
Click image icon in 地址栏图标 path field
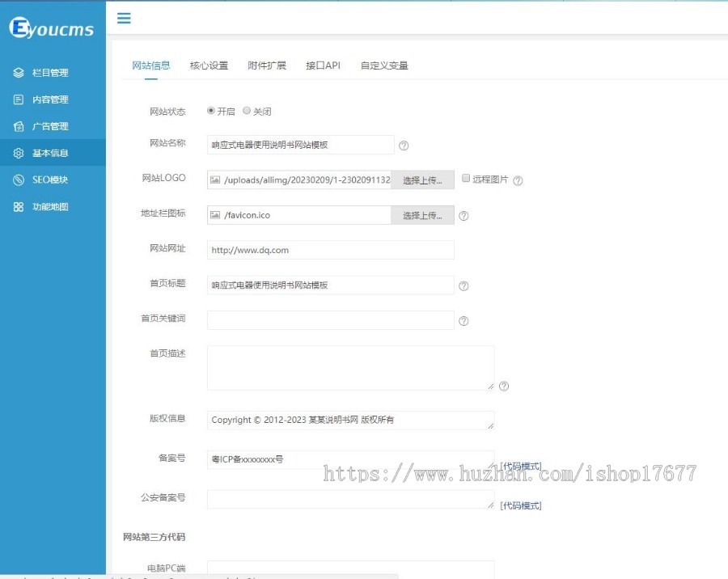(x=215, y=215)
